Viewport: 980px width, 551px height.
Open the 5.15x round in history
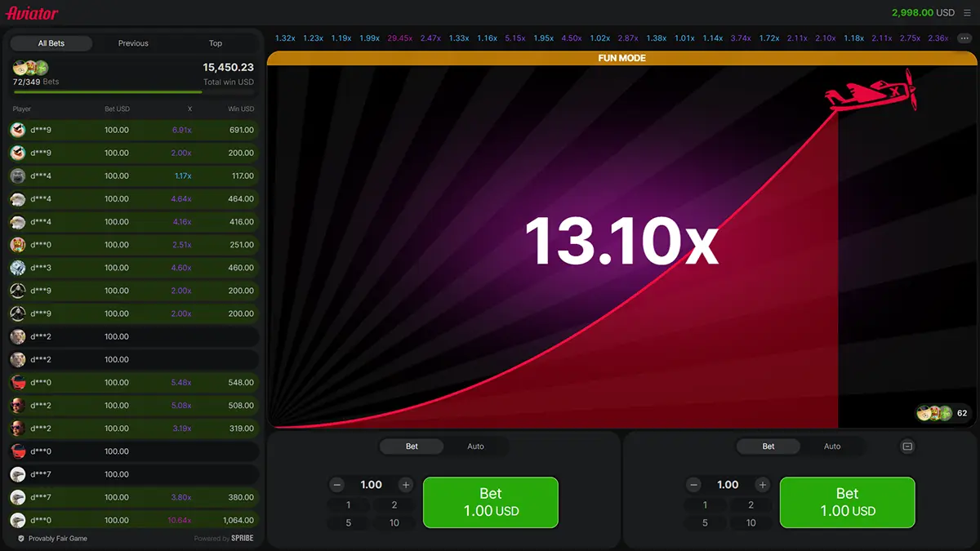click(514, 38)
